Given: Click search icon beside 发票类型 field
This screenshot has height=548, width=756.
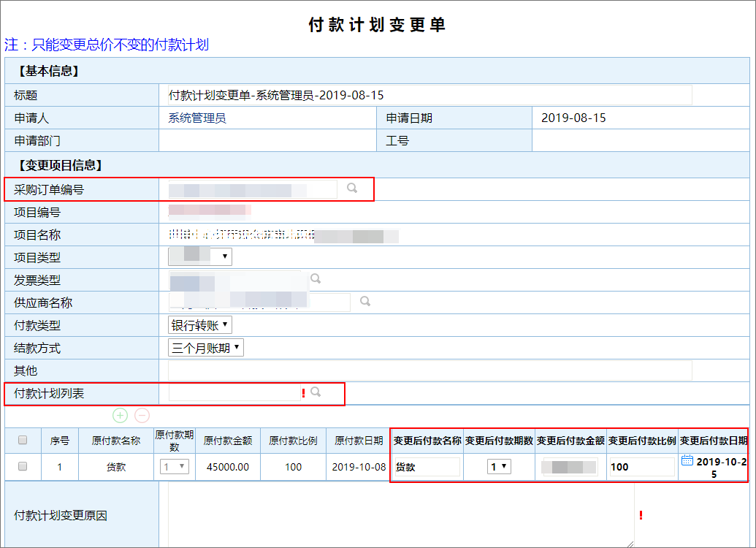Looking at the screenshot, I should (316, 278).
